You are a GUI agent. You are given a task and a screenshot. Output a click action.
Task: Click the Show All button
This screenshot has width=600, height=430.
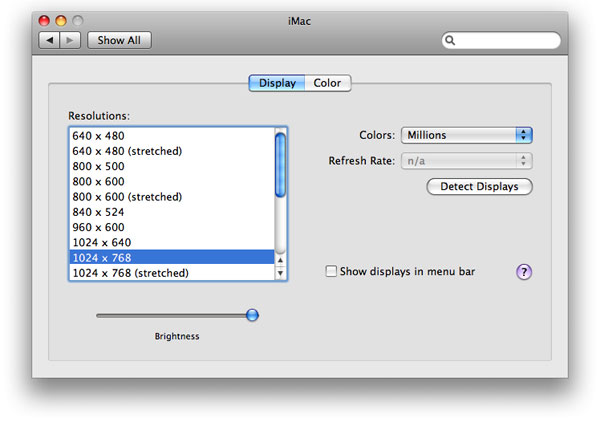pos(119,40)
